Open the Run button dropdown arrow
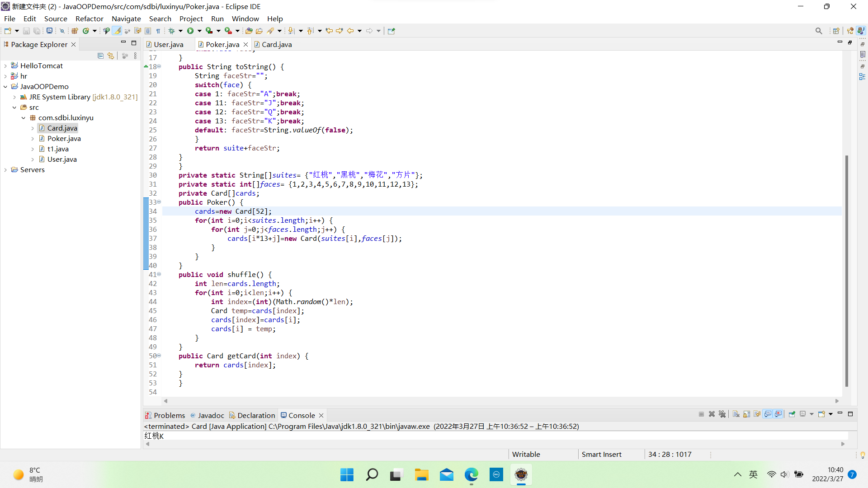Screen dimensions: 868x488 pyautogui.click(x=199, y=31)
